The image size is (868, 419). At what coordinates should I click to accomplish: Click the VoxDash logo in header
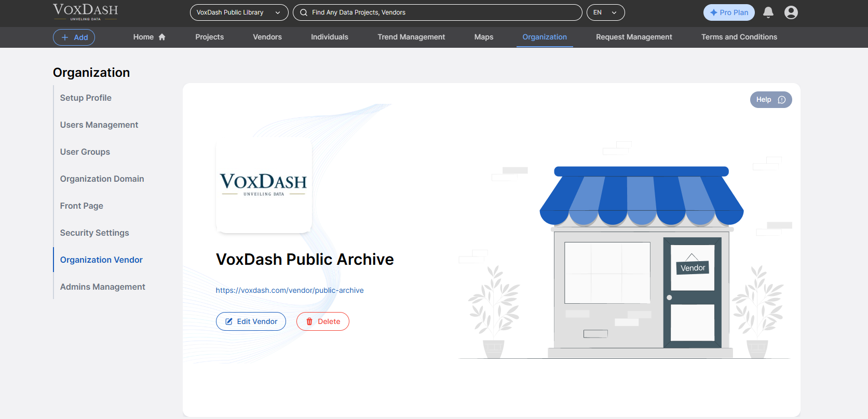86,12
